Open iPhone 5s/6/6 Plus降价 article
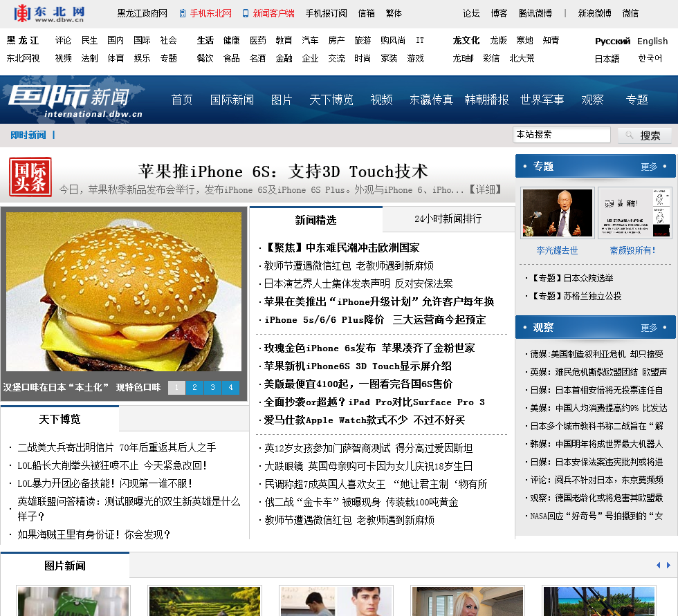The height and width of the screenshot is (616, 678). (375, 319)
